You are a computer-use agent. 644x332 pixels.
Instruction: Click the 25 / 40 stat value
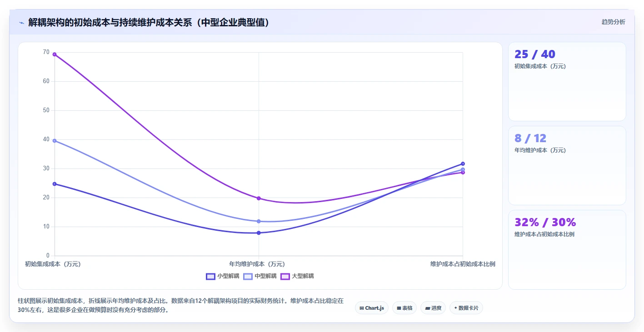tap(534, 55)
